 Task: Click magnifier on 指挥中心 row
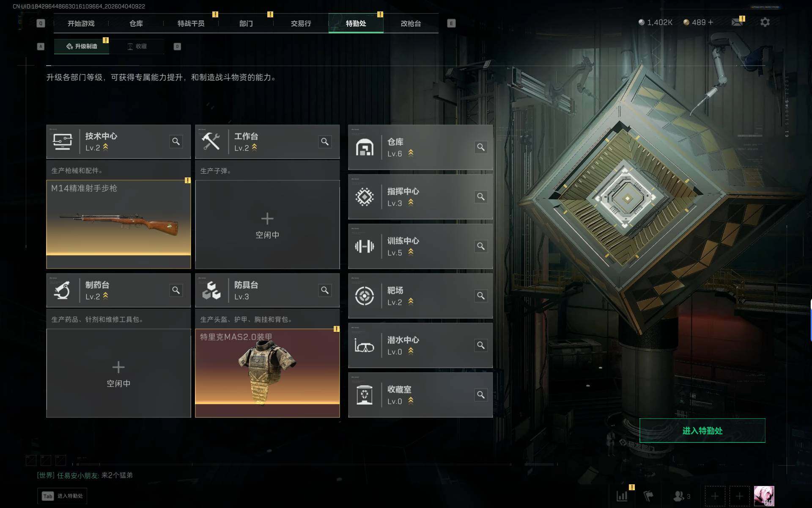point(481,196)
